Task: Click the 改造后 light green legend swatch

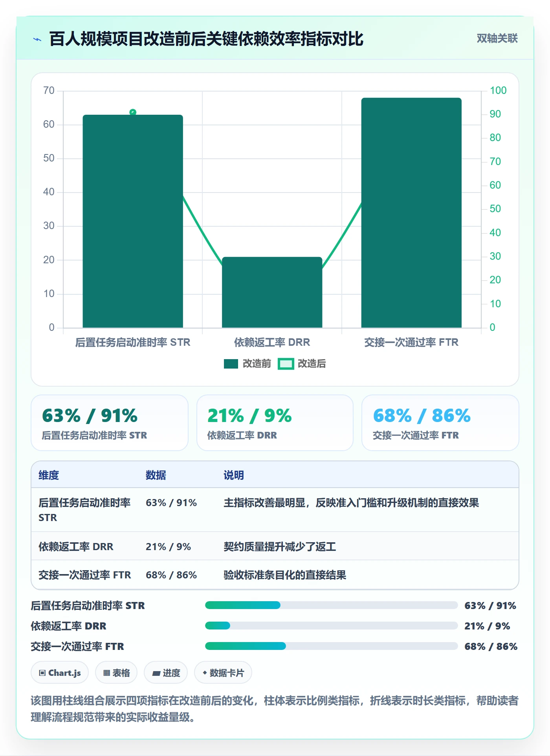Action: tap(286, 364)
